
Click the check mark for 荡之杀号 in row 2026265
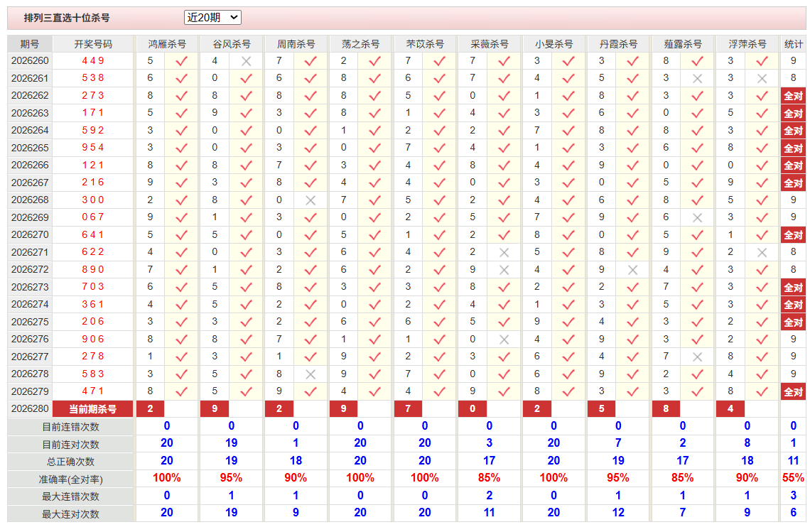pos(374,148)
